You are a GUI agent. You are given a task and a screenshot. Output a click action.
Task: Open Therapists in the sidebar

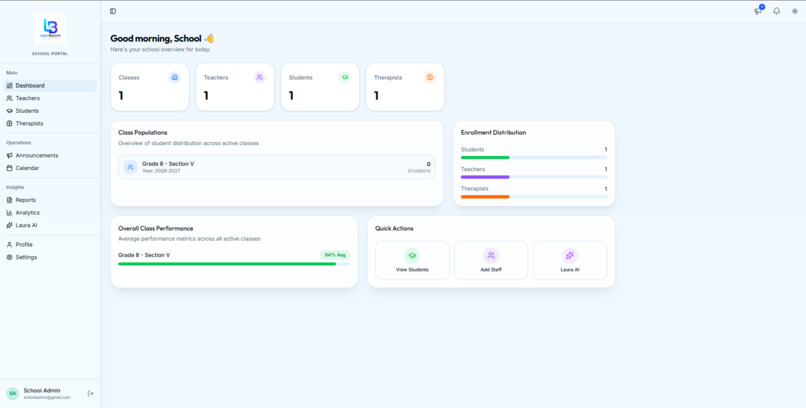click(50, 123)
